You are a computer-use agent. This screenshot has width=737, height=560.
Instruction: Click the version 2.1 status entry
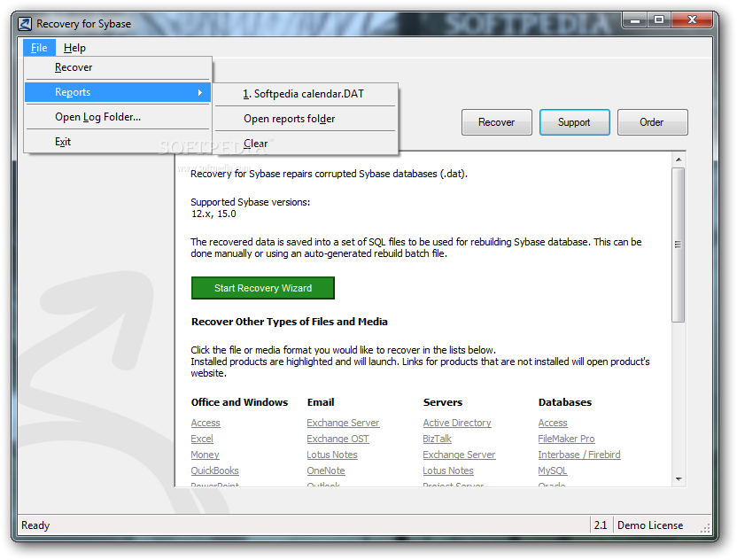[x=601, y=525]
